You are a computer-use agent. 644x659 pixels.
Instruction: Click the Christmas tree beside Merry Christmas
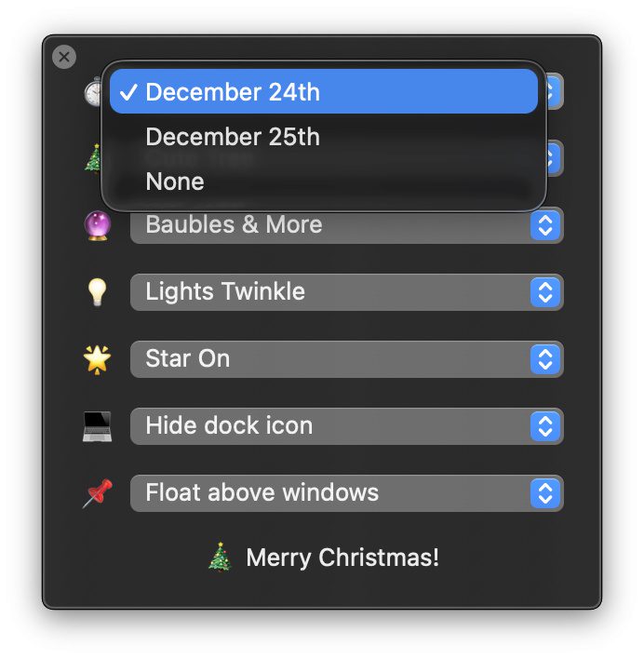click(219, 558)
